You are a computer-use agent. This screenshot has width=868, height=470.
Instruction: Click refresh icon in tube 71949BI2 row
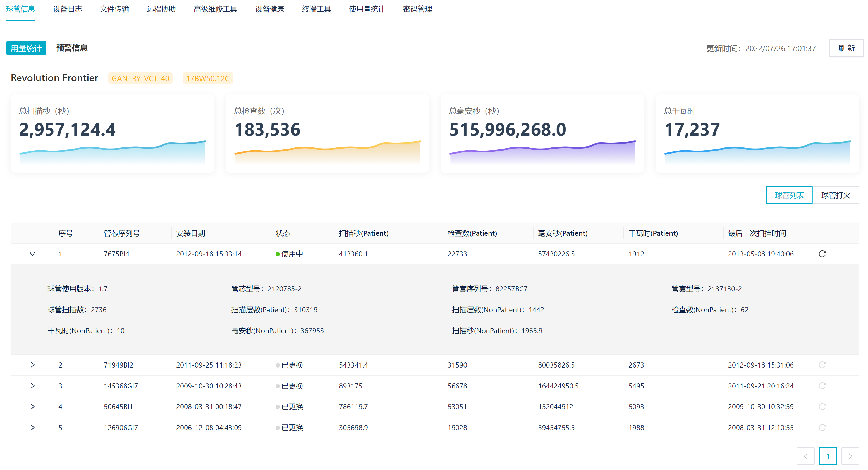coord(822,365)
